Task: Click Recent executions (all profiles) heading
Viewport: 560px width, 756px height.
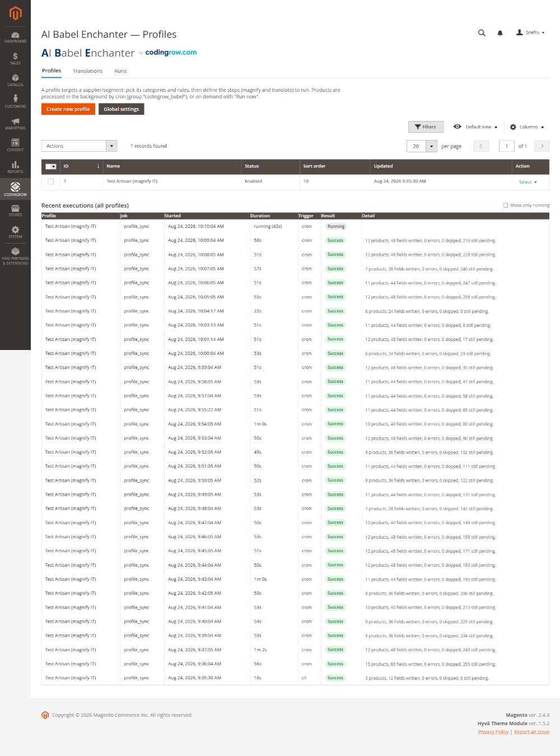Action: point(85,206)
